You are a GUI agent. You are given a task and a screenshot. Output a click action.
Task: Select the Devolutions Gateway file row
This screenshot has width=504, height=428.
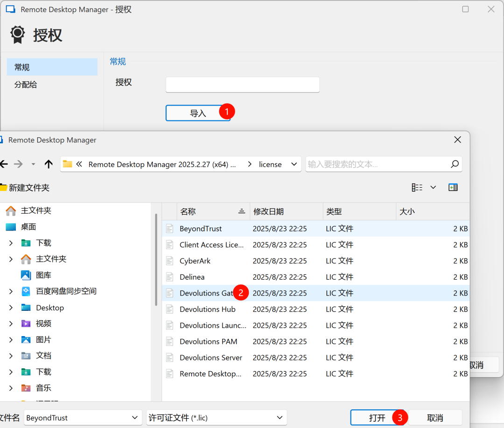click(315, 293)
